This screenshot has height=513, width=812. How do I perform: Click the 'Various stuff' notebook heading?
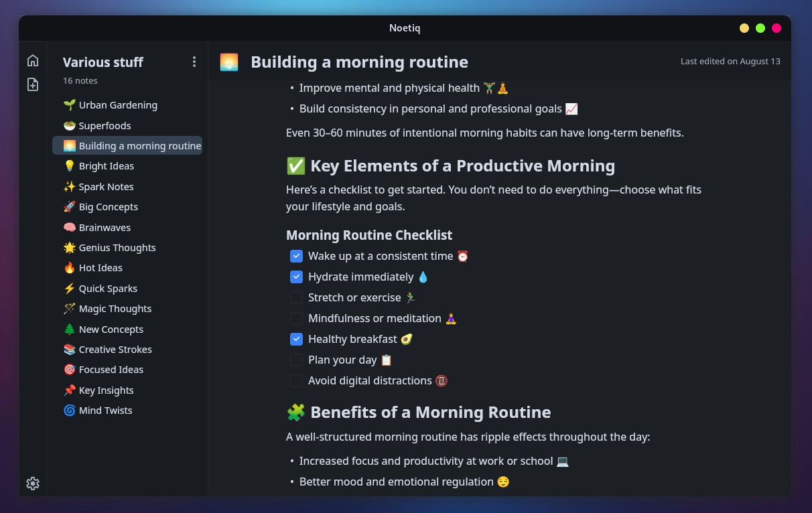(x=103, y=62)
